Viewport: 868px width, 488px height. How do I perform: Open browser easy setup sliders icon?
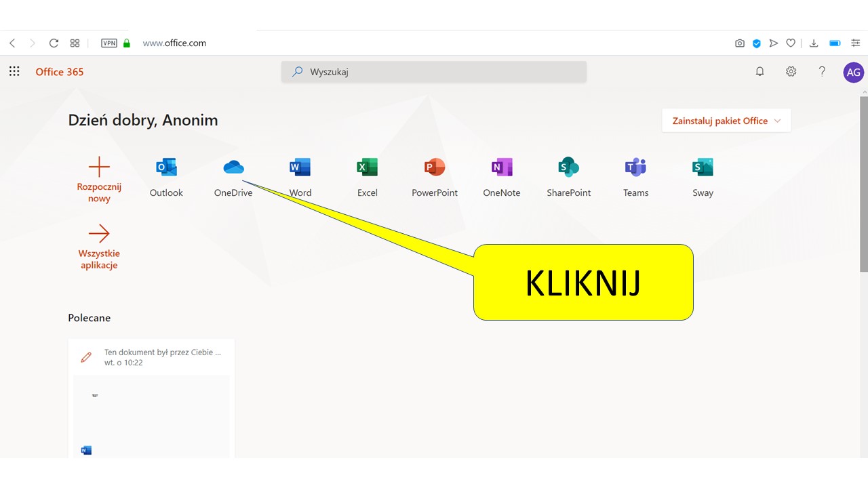click(855, 43)
